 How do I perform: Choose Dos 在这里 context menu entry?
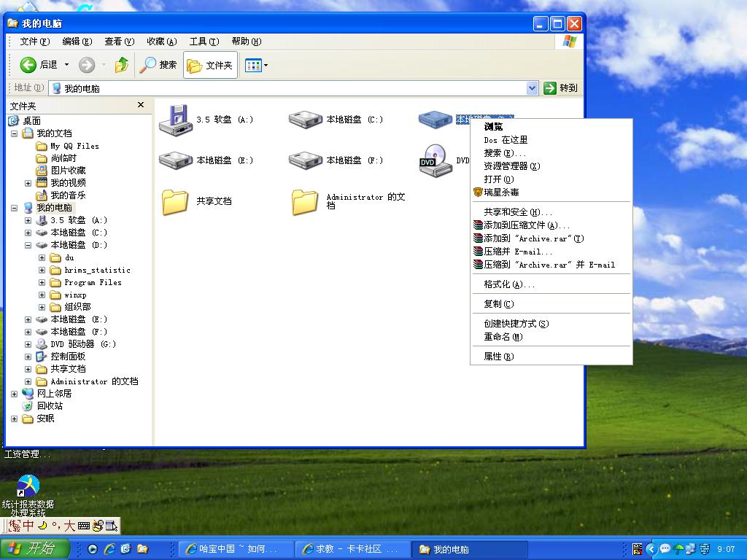551,140
